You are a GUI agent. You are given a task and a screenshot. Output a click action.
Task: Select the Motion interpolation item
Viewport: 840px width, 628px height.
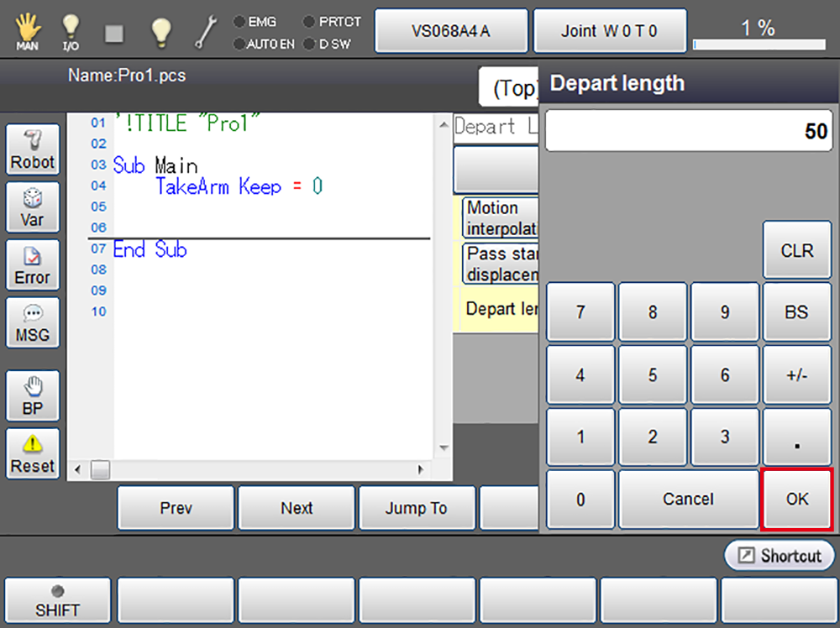[x=500, y=218]
